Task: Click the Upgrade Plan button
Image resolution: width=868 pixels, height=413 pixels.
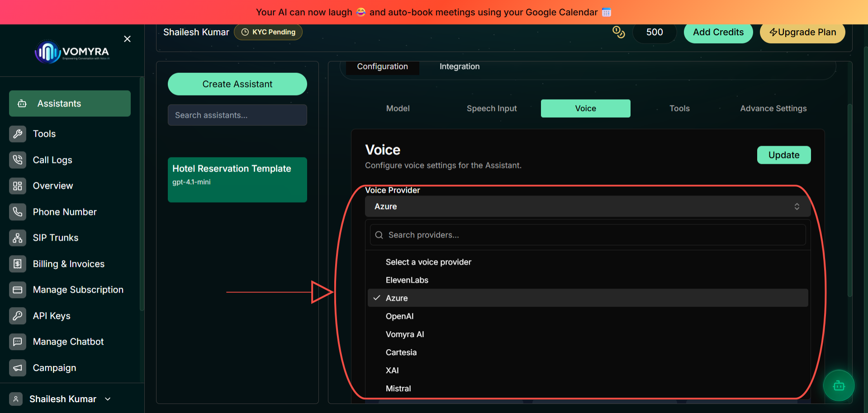Action: [802, 32]
